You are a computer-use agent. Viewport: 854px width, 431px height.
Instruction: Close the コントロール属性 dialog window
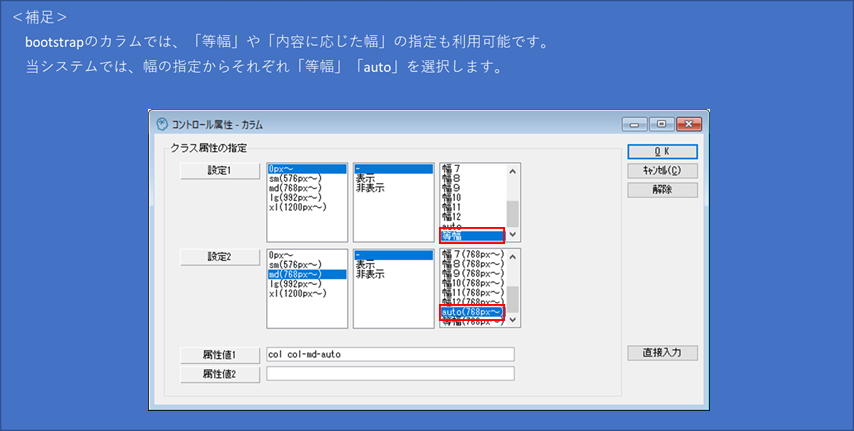[x=687, y=124]
